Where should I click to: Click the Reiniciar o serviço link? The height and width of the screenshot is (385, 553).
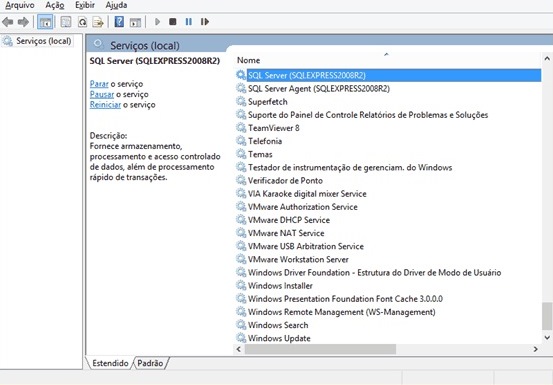[105, 105]
